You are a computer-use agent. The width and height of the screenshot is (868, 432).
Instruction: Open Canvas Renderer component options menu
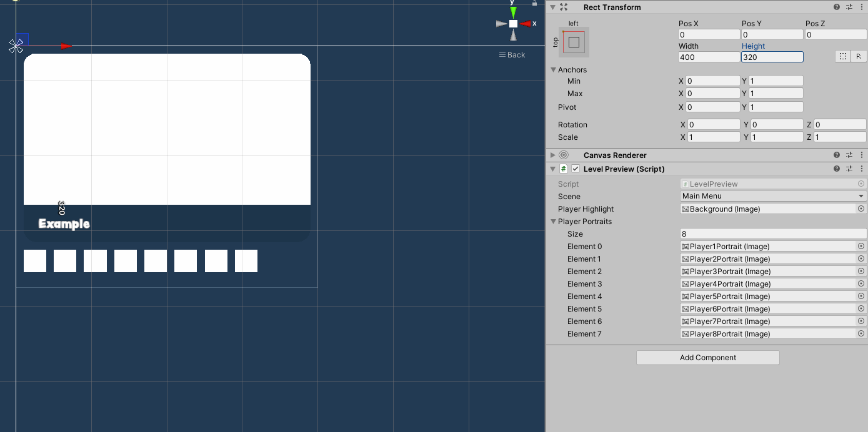pyautogui.click(x=862, y=155)
